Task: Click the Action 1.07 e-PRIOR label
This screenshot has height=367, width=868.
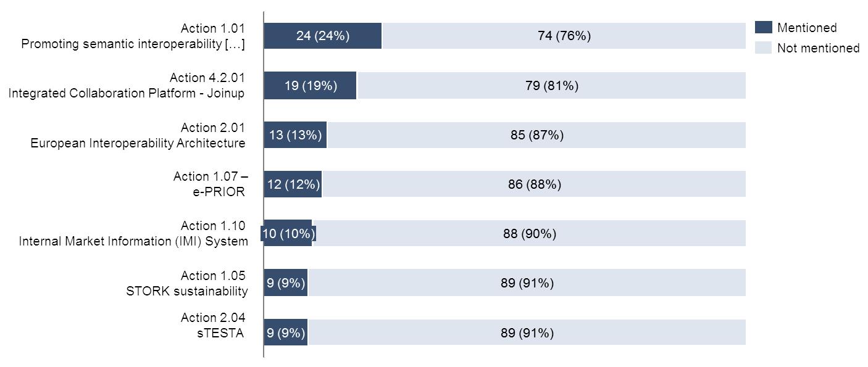Action: (209, 184)
